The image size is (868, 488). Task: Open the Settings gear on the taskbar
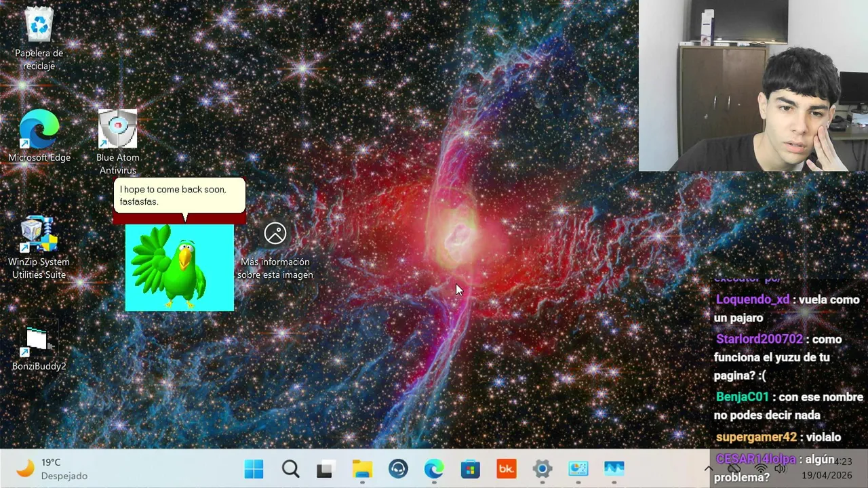pyautogui.click(x=542, y=469)
